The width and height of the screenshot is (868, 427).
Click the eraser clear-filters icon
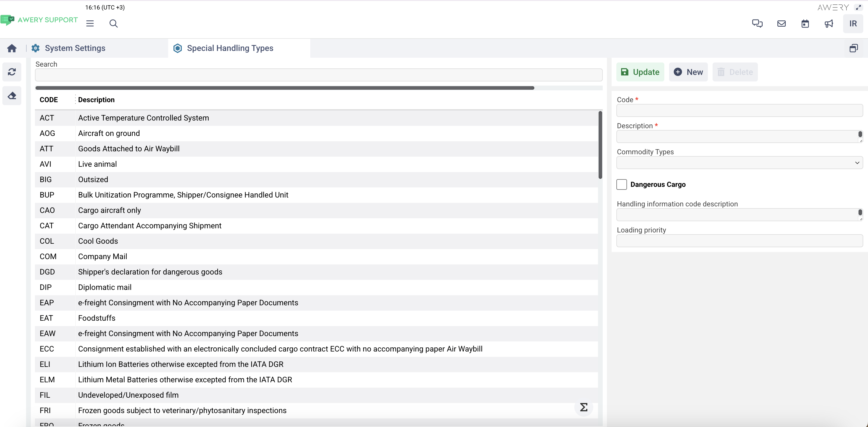pyautogui.click(x=12, y=96)
